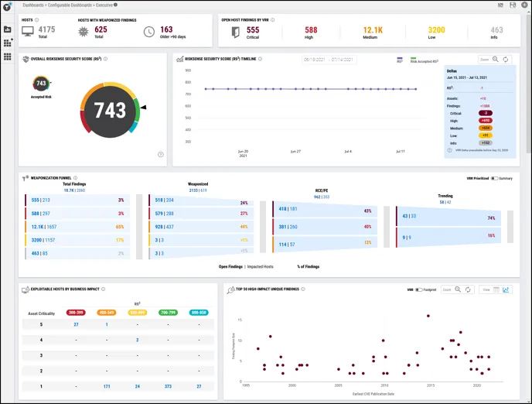Zoom out on Top 50 findings chart
532x404 pixels.
coord(458,289)
